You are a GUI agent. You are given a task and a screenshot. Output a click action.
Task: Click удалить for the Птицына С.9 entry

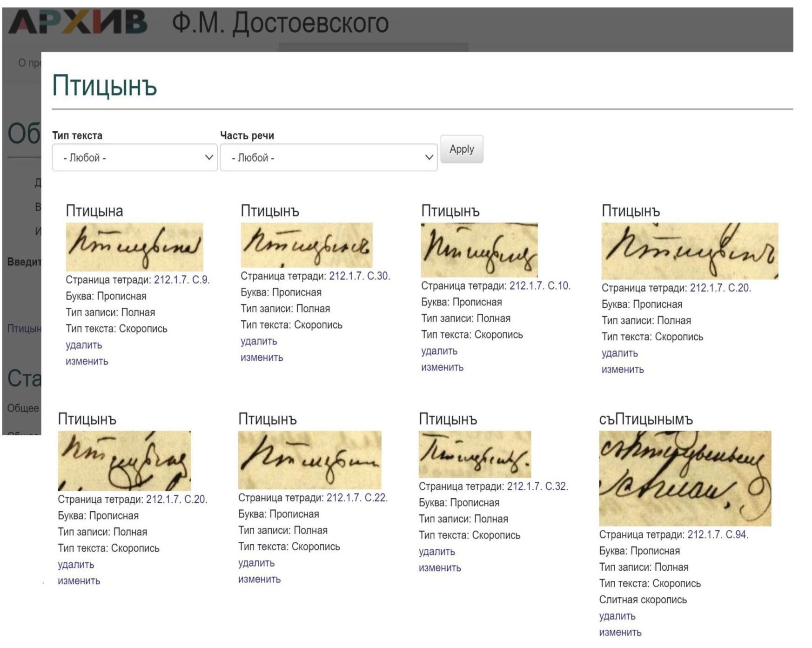click(84, 345)
